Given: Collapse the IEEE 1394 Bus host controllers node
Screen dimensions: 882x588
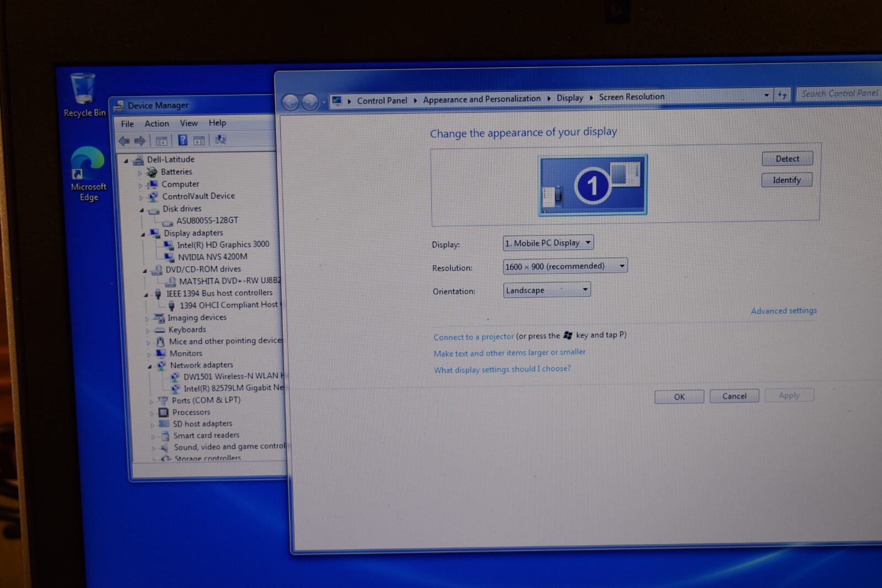Looking at the screenshot, I should (x=146, y=295).
